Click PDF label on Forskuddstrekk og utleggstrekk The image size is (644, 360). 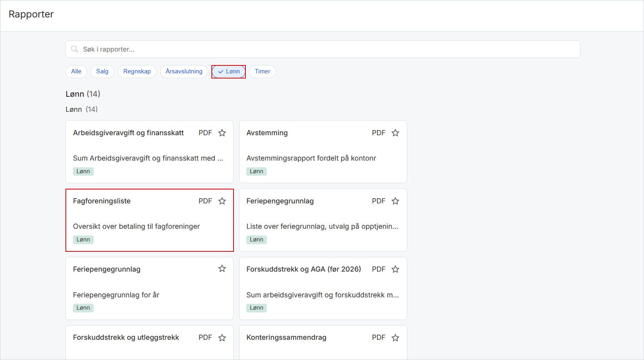(205, 337)
